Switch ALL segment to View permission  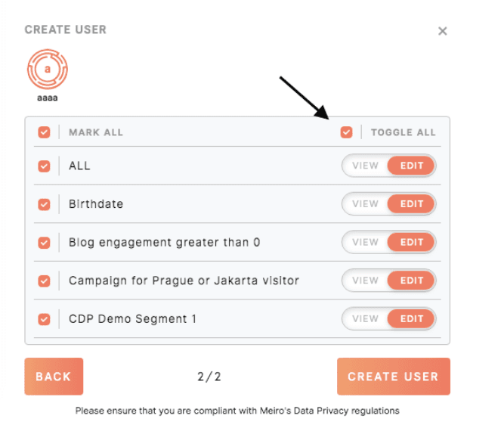pyautogui.click(x=365, y=166)
